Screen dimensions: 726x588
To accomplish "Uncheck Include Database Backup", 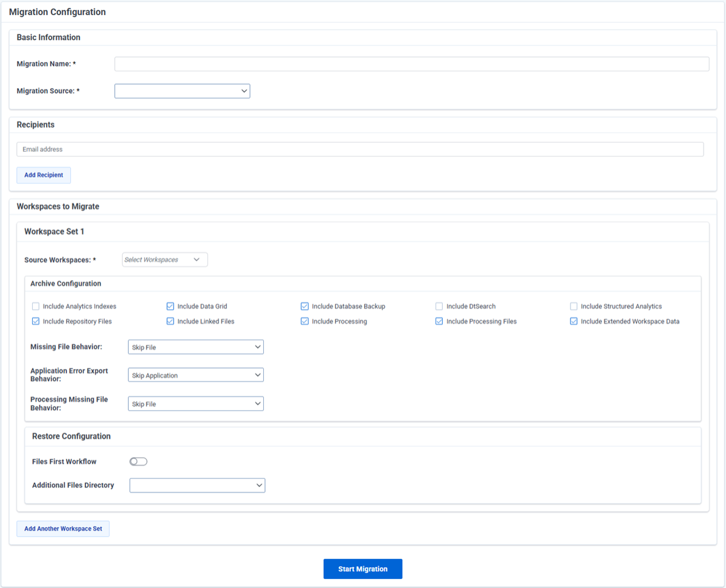I will click(304, 306).
